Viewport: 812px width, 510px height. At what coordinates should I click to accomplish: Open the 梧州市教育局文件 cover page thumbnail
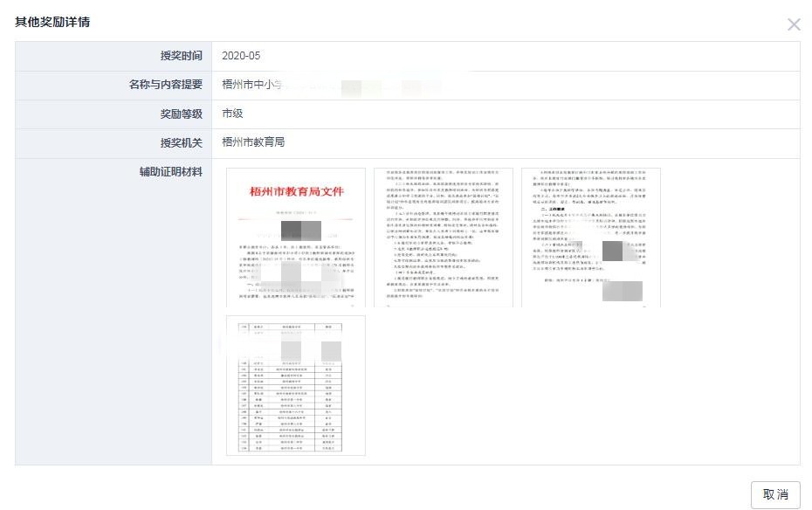(x=296, y=238)
